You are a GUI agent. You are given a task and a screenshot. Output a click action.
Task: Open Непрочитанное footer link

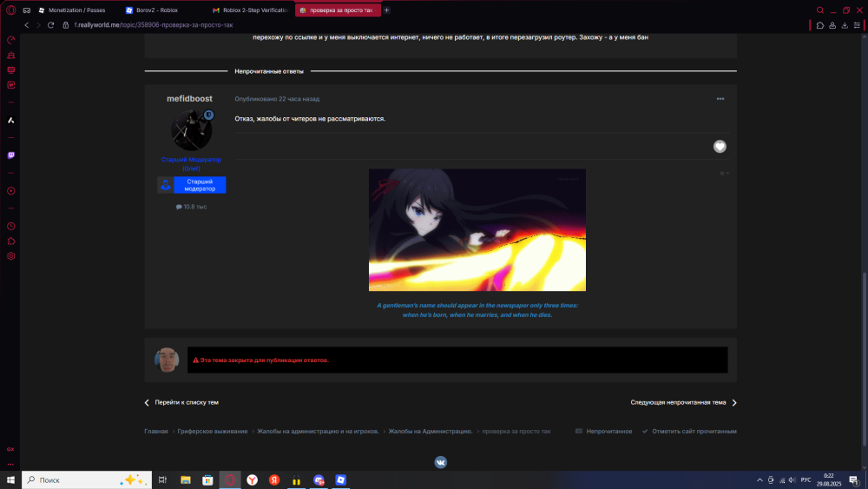[x=604, y=432]
